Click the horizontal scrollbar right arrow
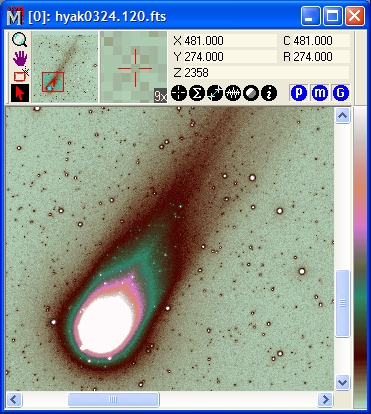Screen dimensions: 371x414 (325, 399)
